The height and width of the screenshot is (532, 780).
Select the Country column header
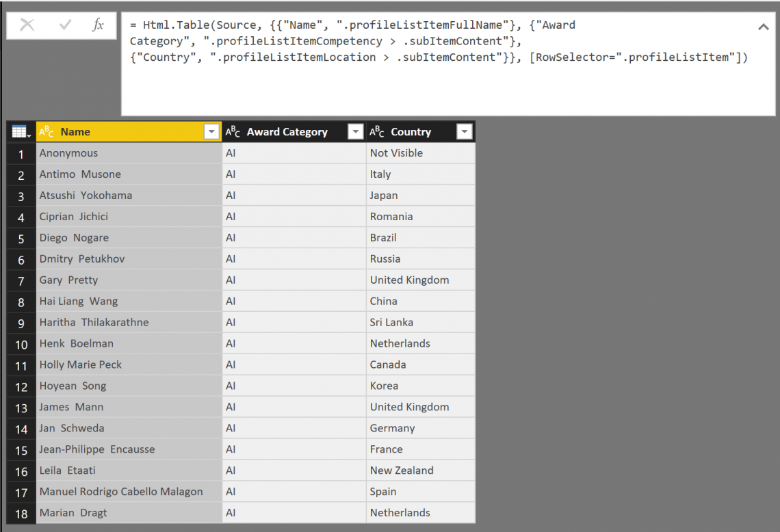[420, 132]
